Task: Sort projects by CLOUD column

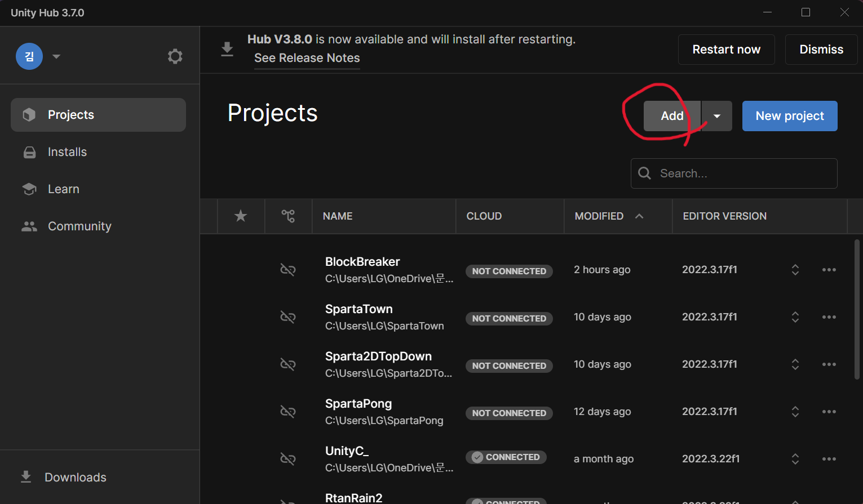Action: click(484, 216)
